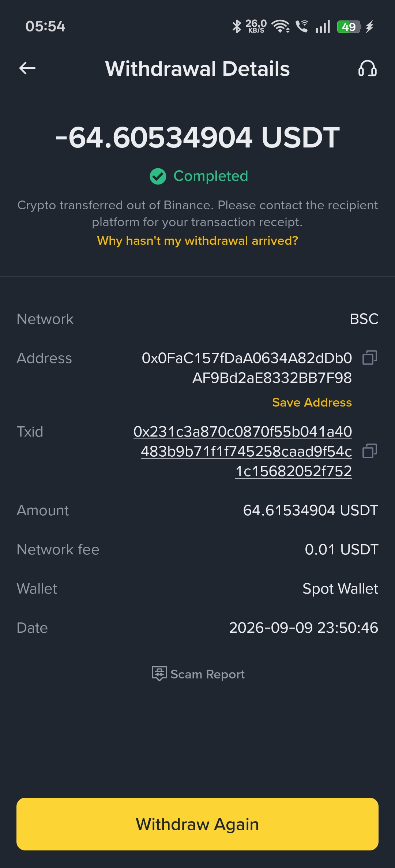Open the Scam Report text link

click(207, 674)
